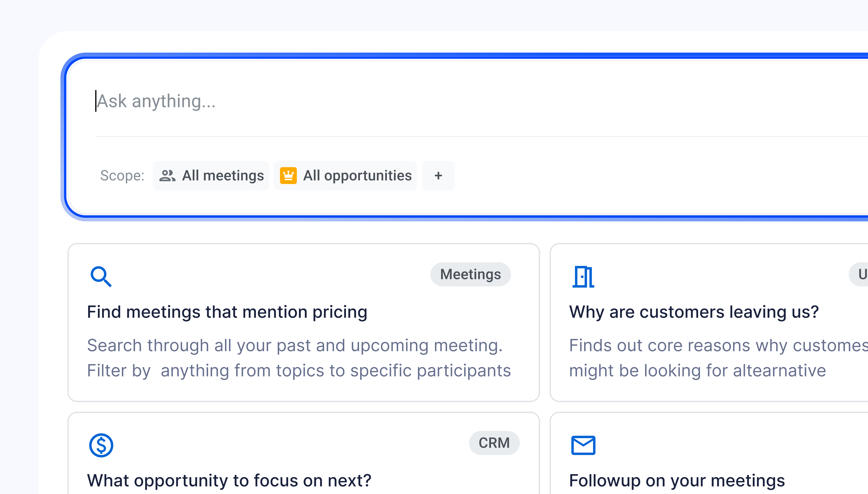Click the Scope: label

click(122, 176)
